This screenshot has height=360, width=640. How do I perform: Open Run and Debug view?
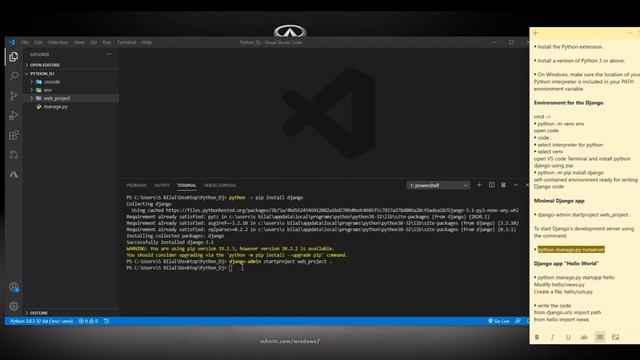coord(13,116)
